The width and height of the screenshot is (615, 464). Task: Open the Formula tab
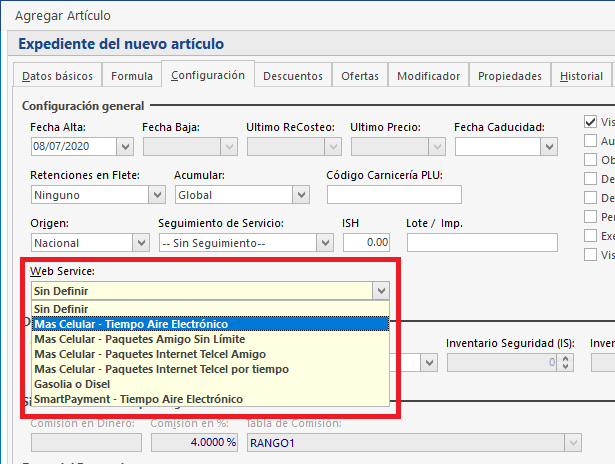pos(132,76)
